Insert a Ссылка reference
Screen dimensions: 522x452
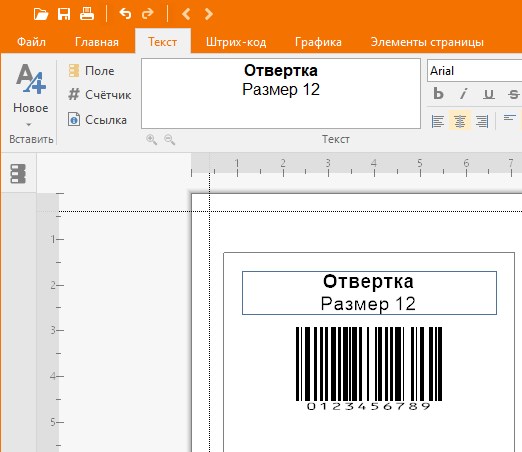coord(97,120)
